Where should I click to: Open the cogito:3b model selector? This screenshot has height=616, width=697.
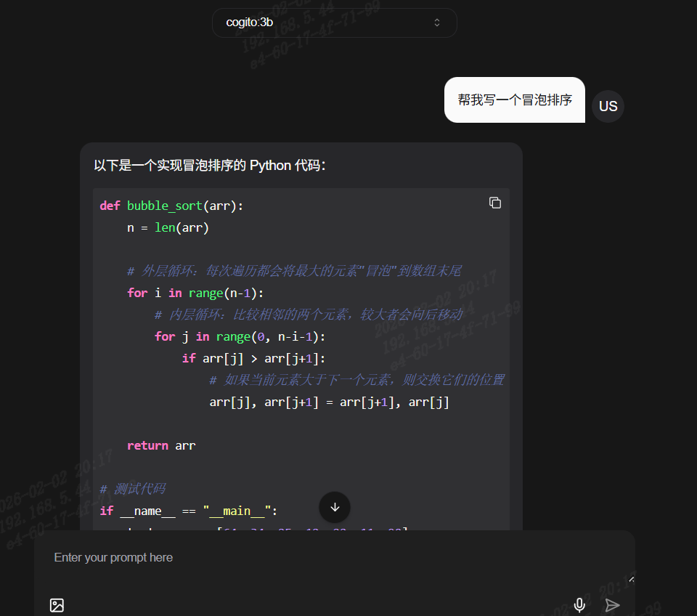[x=334, y=23]
